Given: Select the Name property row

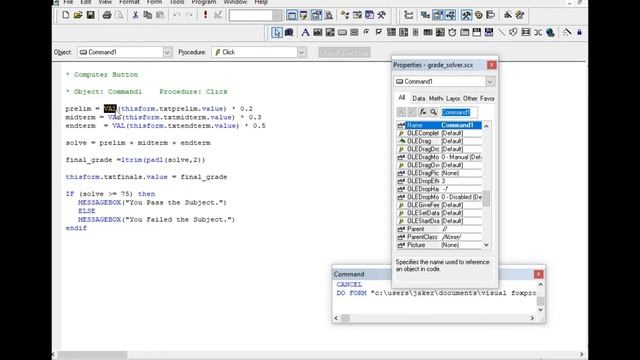Looking at the screenshot, I should pos(439,125).
